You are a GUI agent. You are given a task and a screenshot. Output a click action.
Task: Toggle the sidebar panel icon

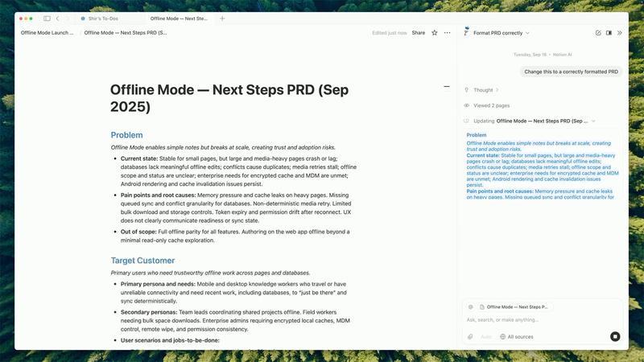coord(47,19)
